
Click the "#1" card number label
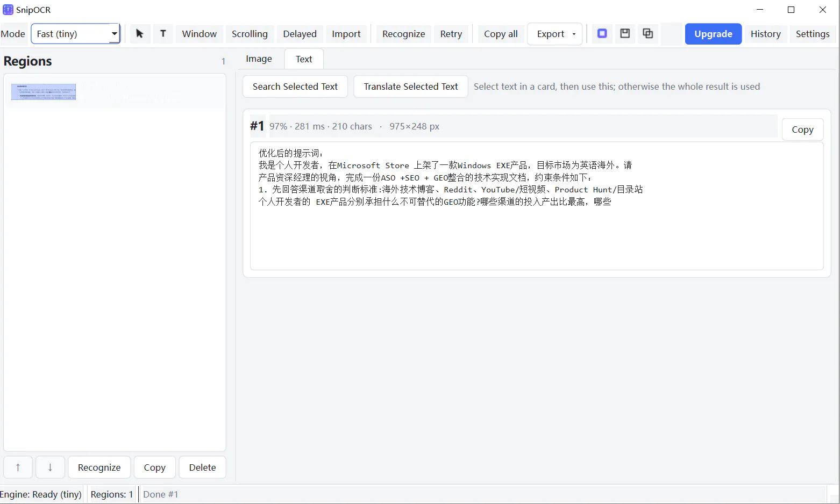point(257,126)
